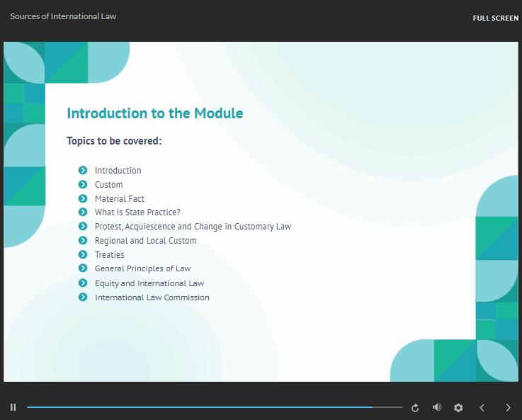522x420 pixels.
Task: Click the FULL SCREEN button
Action: [x=495, y=18]
